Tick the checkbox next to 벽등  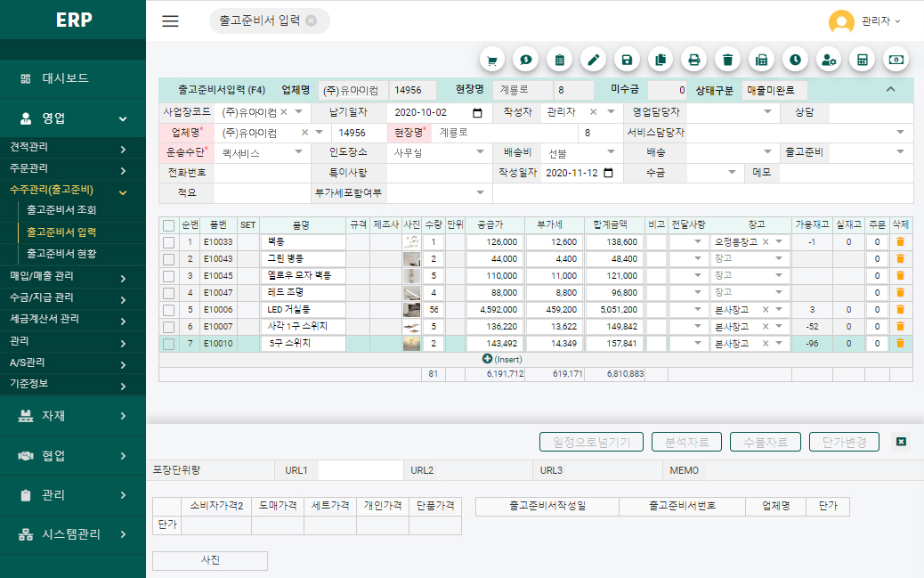click(x=167, y=240)
